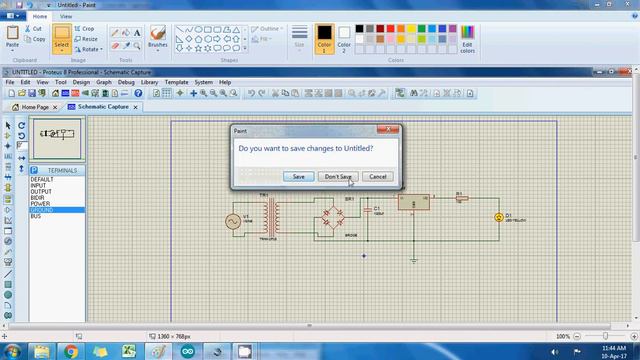Switch to Paint's View ribbon tab
The height and width of the screenshot is (360, 640).
click(x=66, y=16)
